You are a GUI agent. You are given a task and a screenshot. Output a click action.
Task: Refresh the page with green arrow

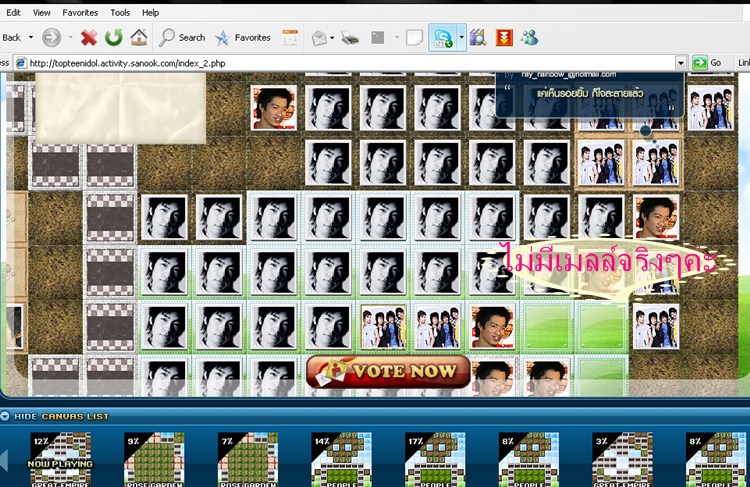tap(114, 37)
